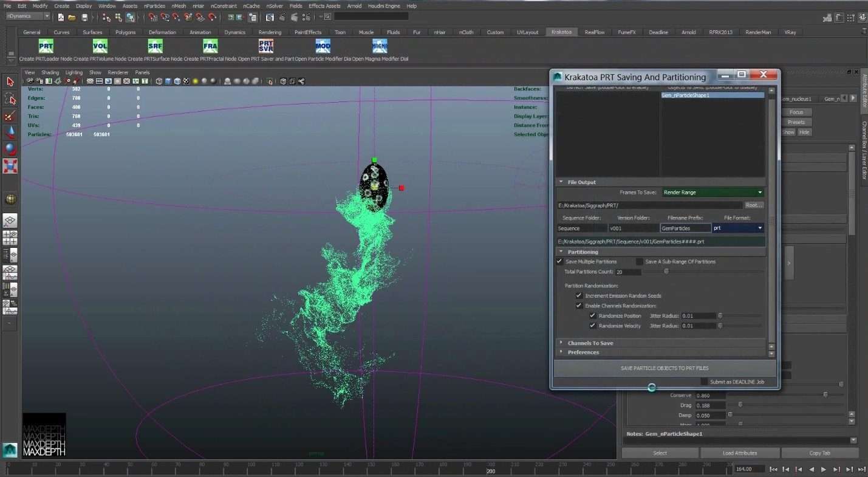The width and height of the screenshot is (868, 477).
Task: Click the Focus button in Attribute Editor
Action: pyautogui.click(x=796, y=112)
